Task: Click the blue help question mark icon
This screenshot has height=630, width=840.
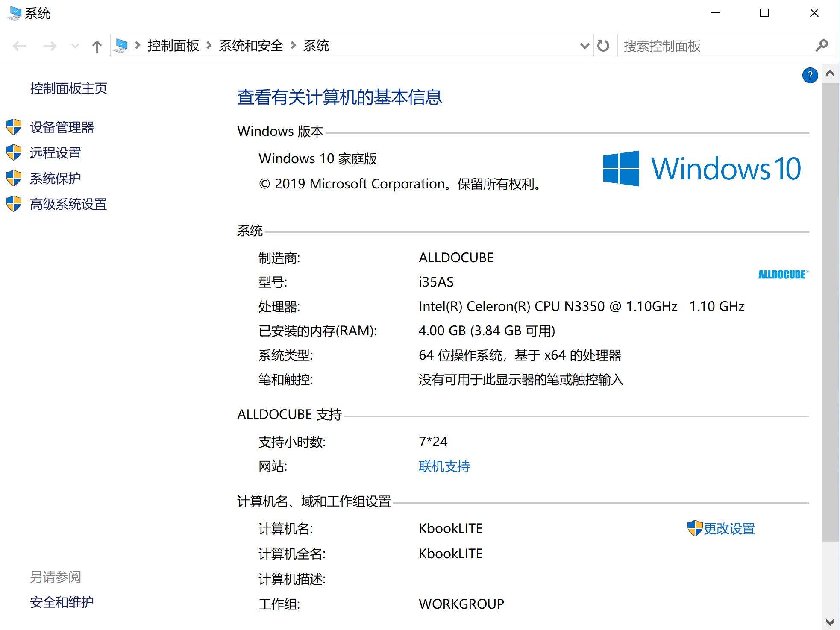Action: coord(810,76)
